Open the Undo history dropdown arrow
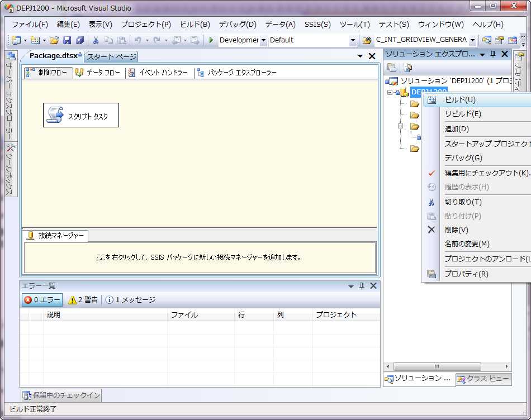The width and height of the screenshot is (531, 420). (147, 41)
